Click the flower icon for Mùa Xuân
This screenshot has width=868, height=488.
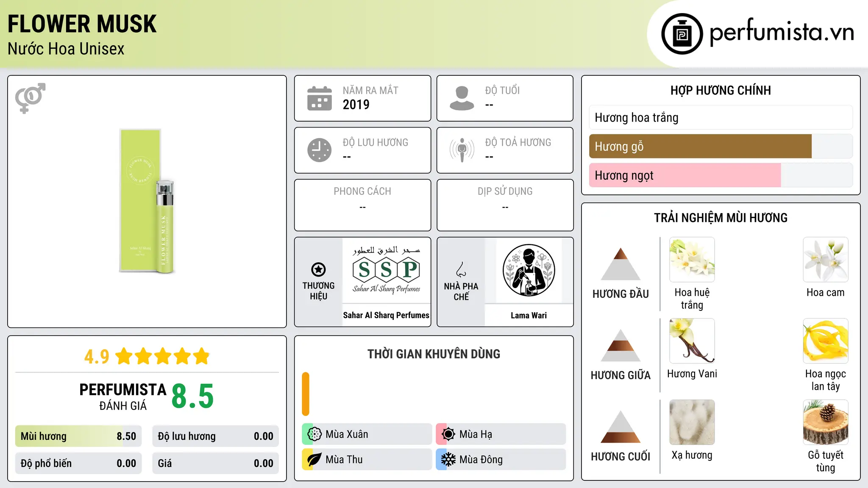tap(314, 434)
